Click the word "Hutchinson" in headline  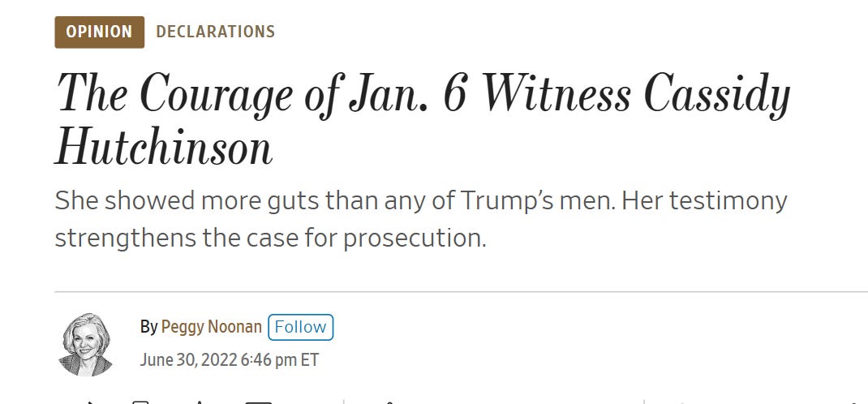tap(163, 148)
